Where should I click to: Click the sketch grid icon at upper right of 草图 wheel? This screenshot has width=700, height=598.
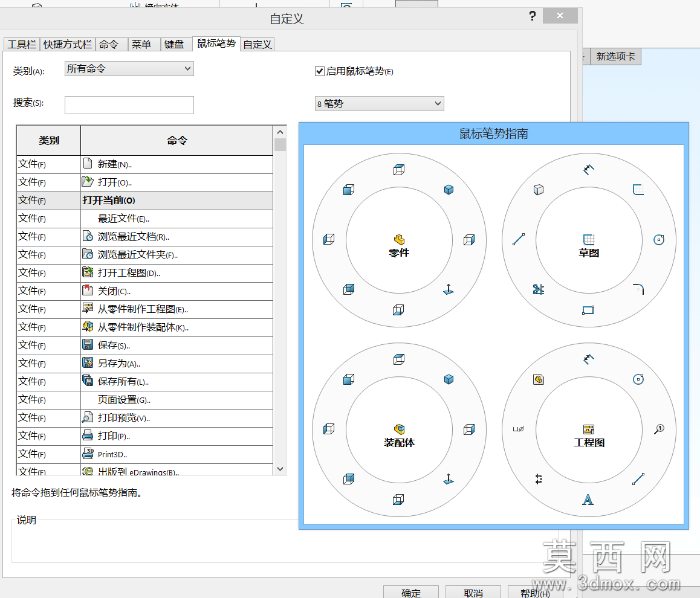click(638, 190)
